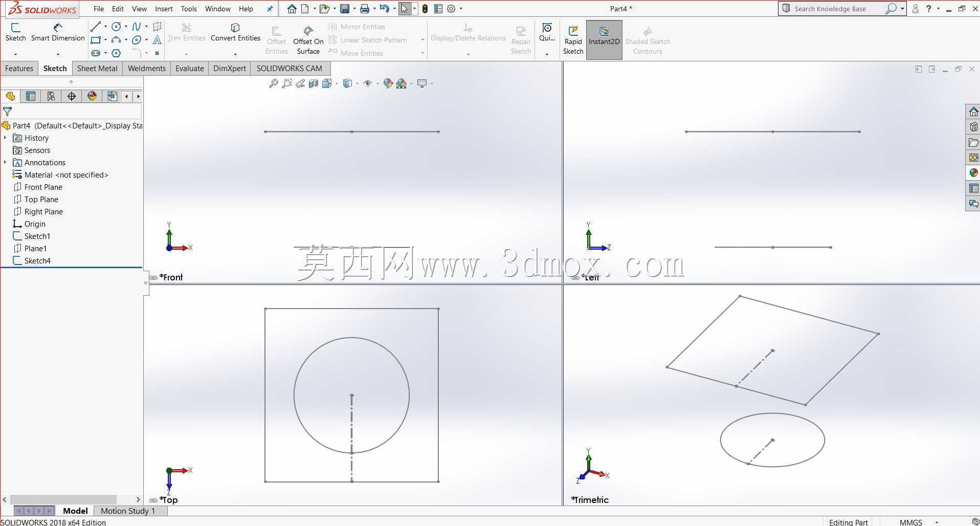The image size is (980, 526).
Task: Select Front Plane in feature tree
Action: coord(43,187)
